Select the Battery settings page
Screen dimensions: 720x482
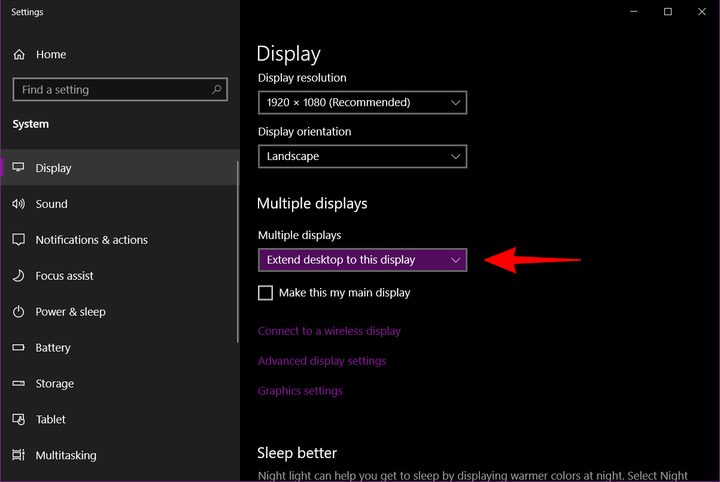point(119,347)
